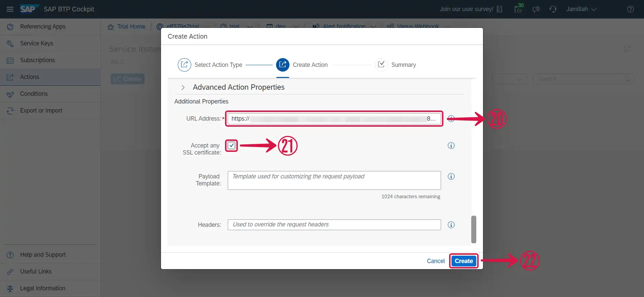Open the user survey icon
644x297 pixels.
(499, 9)
